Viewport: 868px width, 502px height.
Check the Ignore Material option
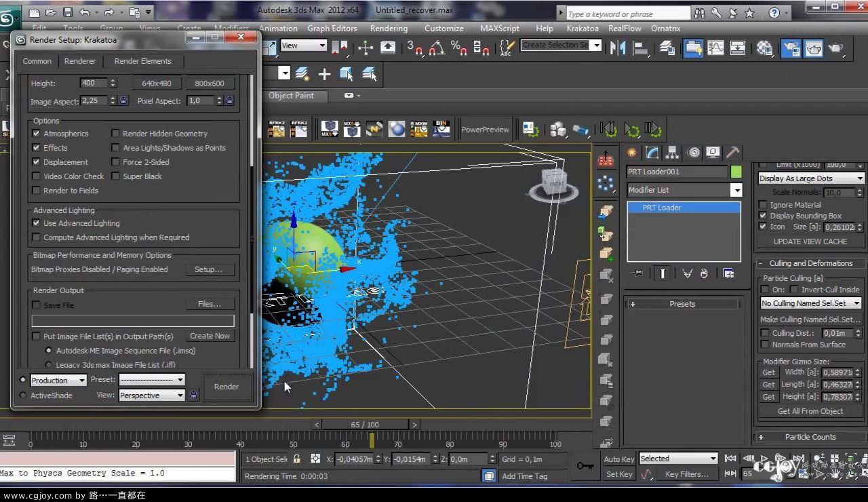[x=764, y=205]
